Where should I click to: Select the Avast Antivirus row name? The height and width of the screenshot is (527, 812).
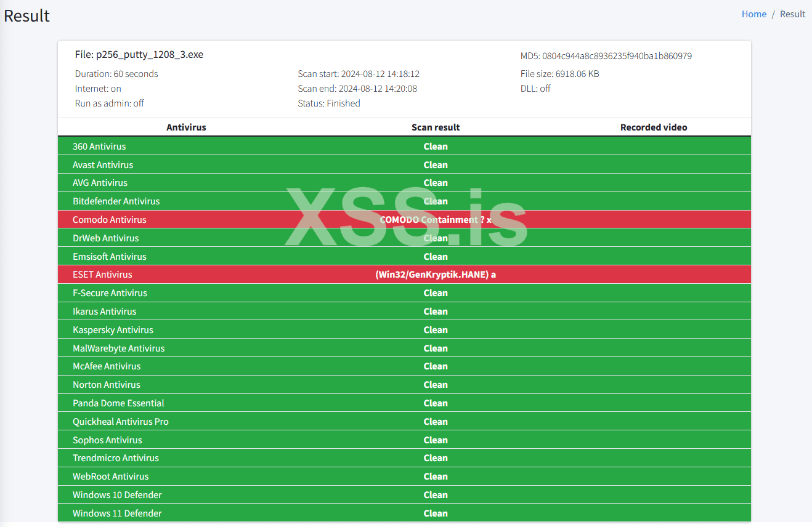point(103,165)
